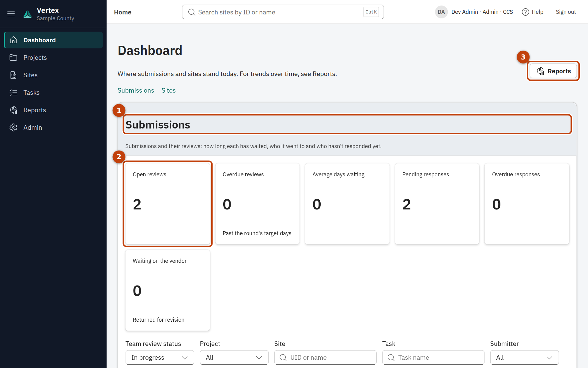
Task: Click the Help question mark icon
Action: [x=526, y=12]
